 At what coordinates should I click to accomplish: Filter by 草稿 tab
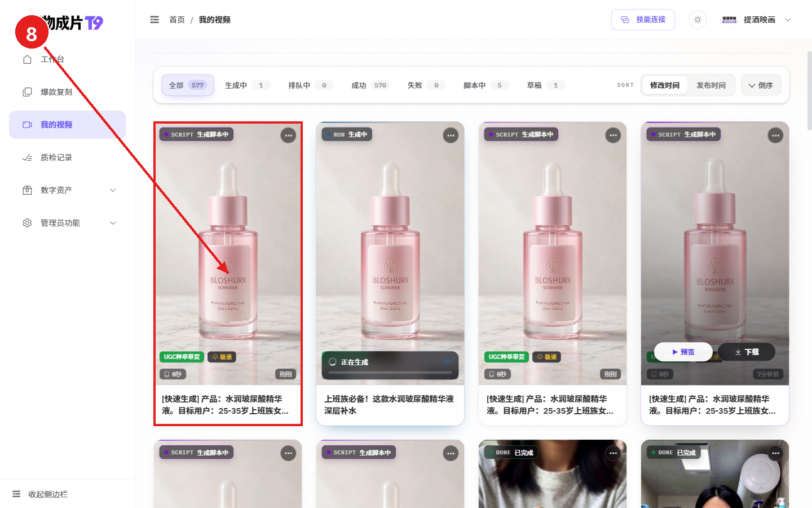[546, 85]
